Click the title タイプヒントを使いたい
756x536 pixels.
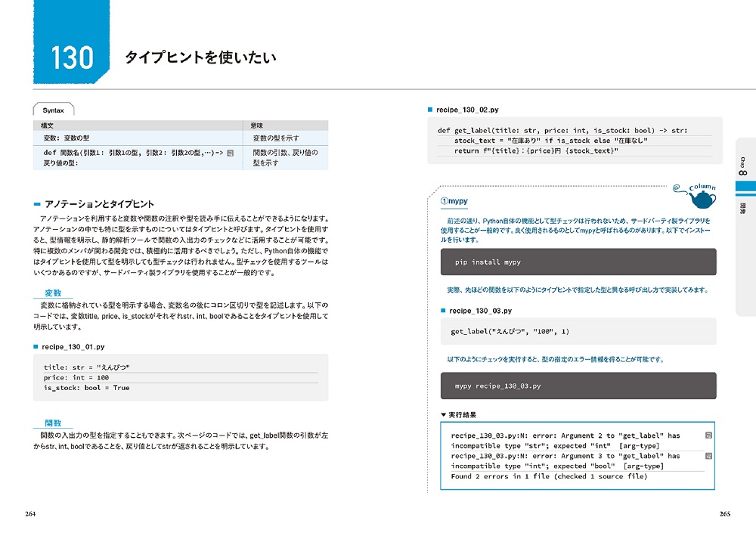tap(200, 57)
